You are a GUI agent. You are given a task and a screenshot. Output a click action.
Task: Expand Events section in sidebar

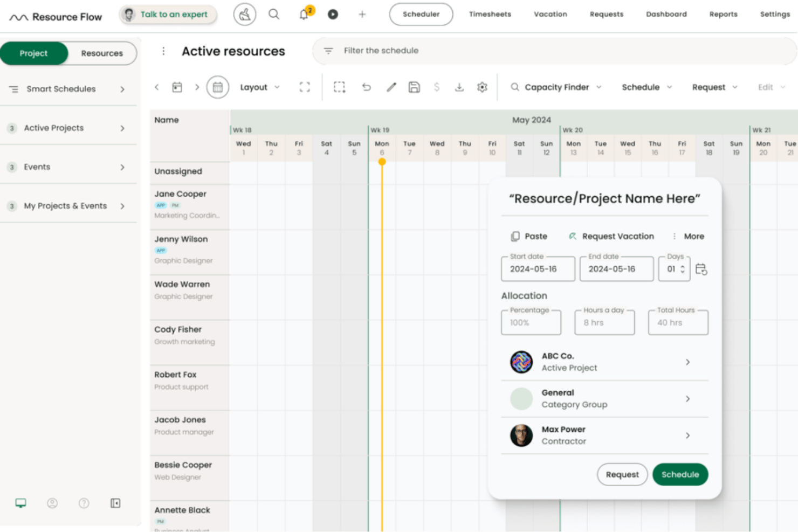tap(68, 167)
